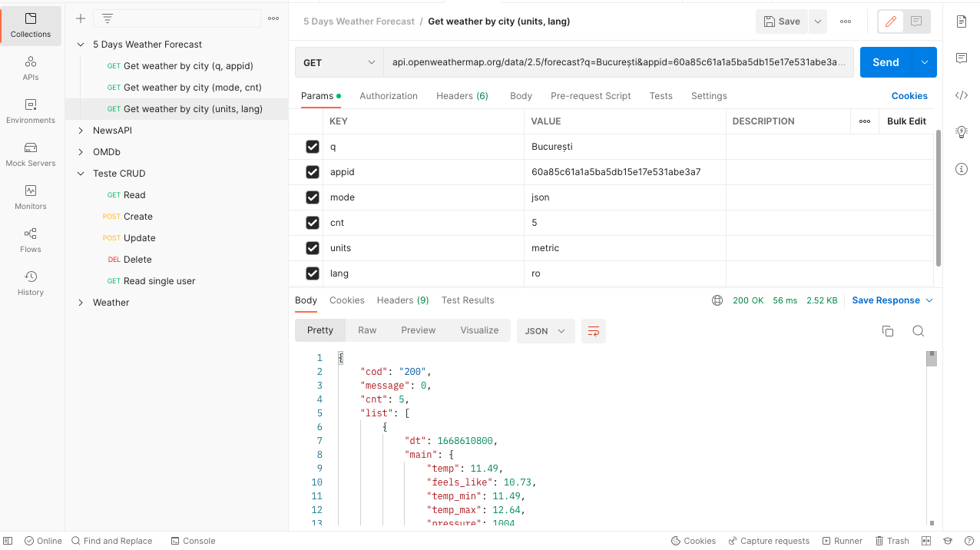980x550 pixels.
Task: Send the weather forecast request
Action: [885, 61]
